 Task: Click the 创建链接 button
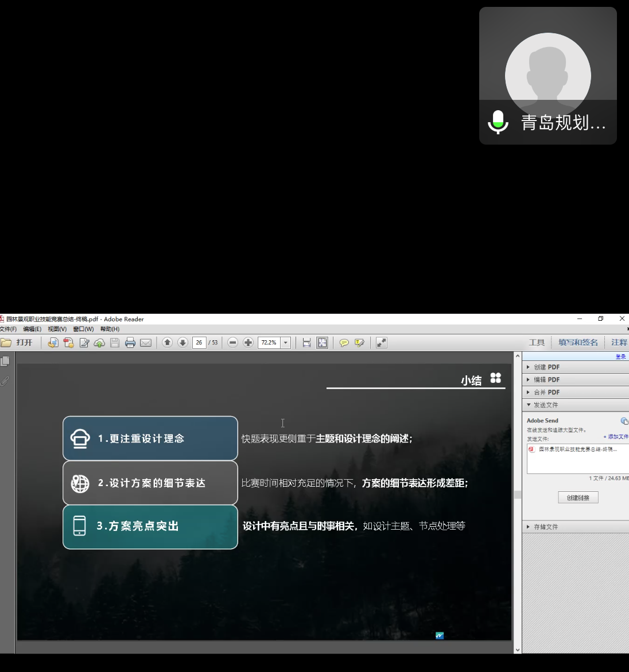pos(578,498)
